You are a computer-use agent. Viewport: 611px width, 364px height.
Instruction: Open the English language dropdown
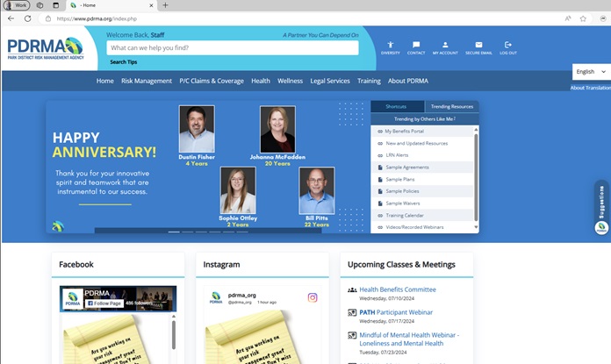pos(590,71)
